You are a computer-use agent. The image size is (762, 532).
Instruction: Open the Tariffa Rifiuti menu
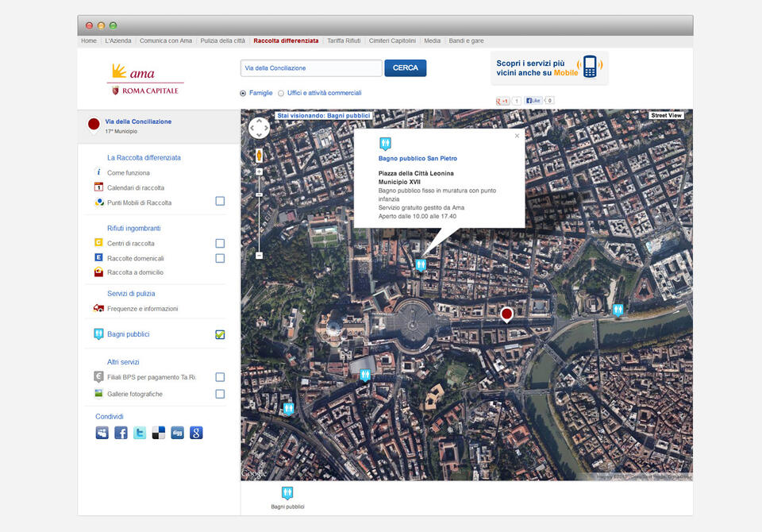344,40
